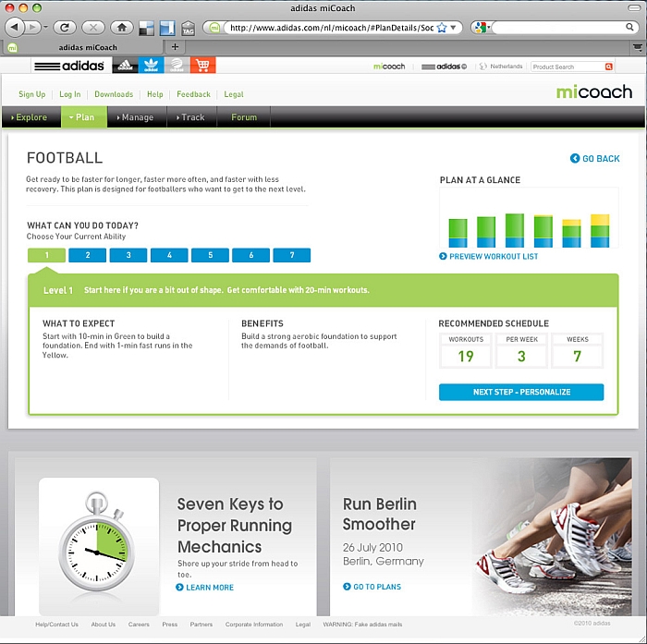Focus the Product Search field
The height and width of the screenshot is (644, 647).
tap(568, 67)
